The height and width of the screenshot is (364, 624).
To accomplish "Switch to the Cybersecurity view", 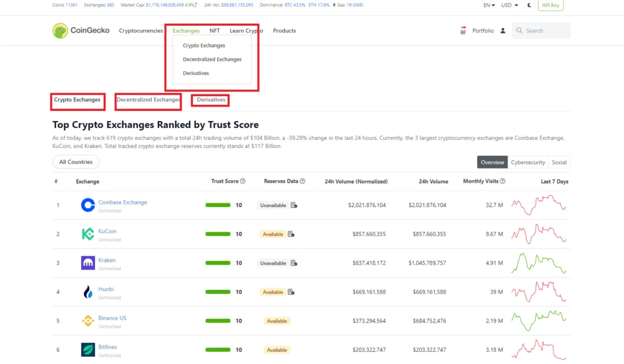I will [x=528, y=163].
